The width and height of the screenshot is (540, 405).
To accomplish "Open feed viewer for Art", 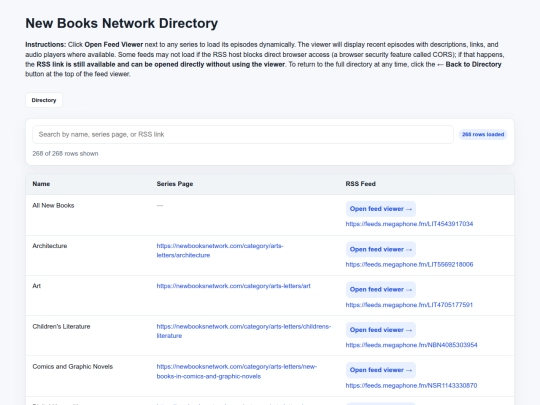I will tap(381, 290).
